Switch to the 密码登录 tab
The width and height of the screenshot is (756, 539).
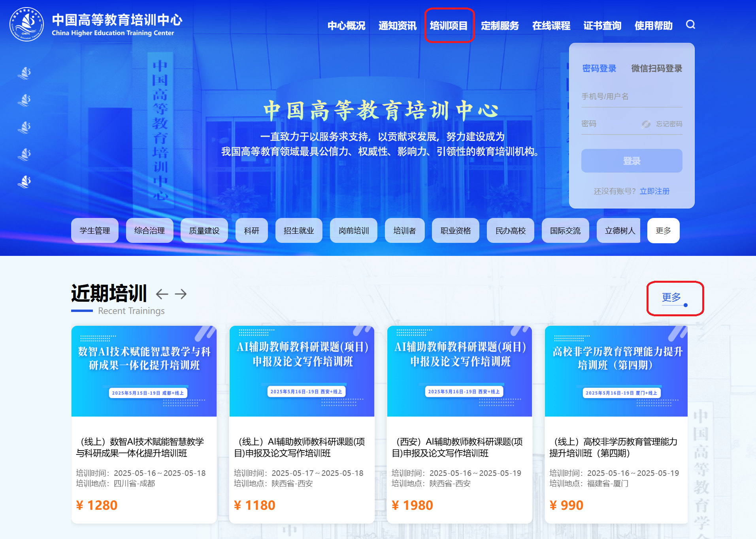coord(599,68)
